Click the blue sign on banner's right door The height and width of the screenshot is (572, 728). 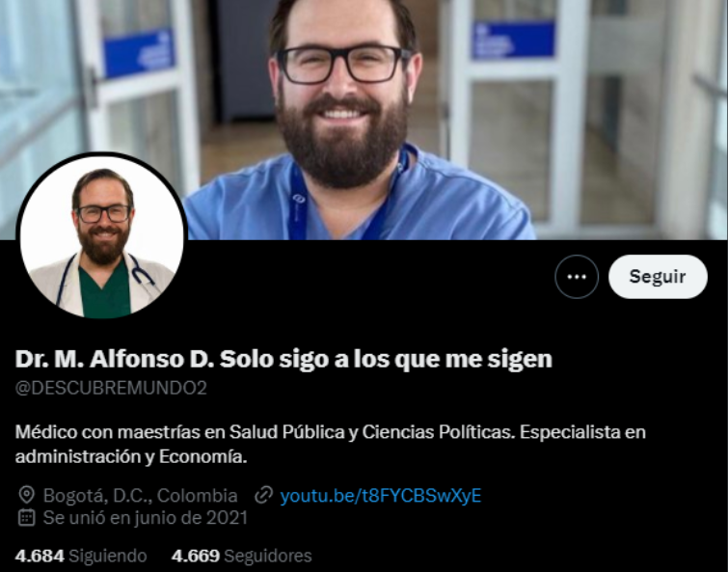point(513,39)
